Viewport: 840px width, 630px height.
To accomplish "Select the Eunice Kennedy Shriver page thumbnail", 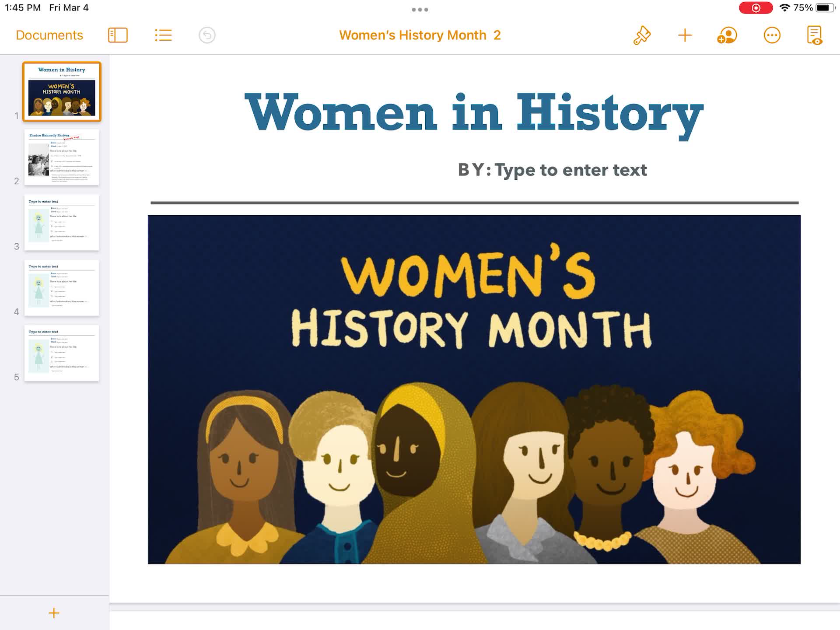I will point(62,157).
